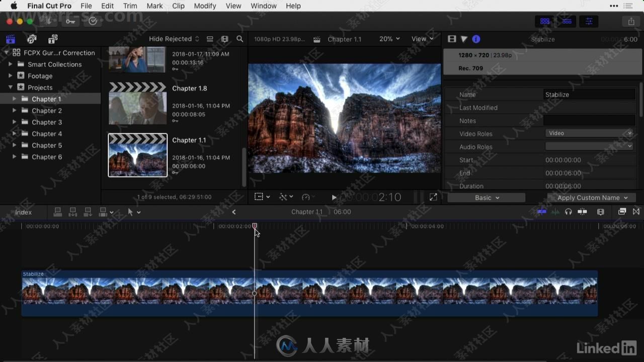Screen dimensions: 644x362
Task: Open the Basic metadata view dropdown
Action: point(487,198)
